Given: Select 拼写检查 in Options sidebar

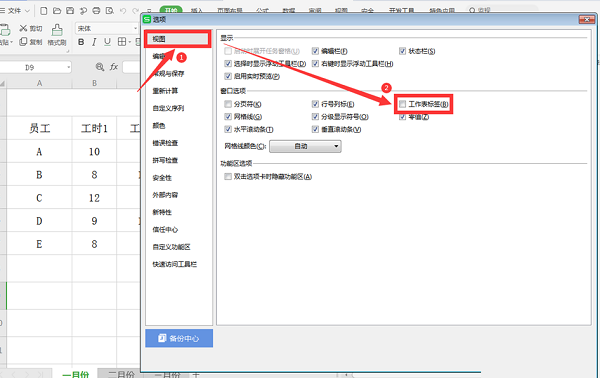Looking at the screenshot, I should pos(165,160).
